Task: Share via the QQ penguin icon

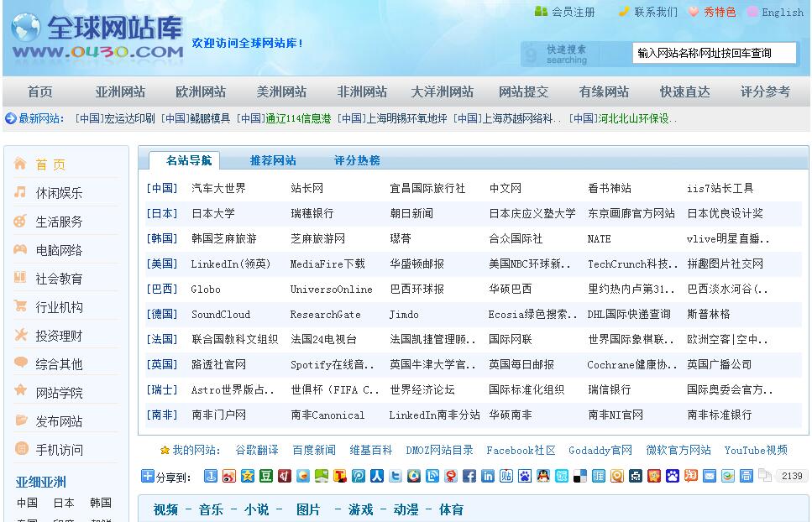Action: tap(543, 476)
